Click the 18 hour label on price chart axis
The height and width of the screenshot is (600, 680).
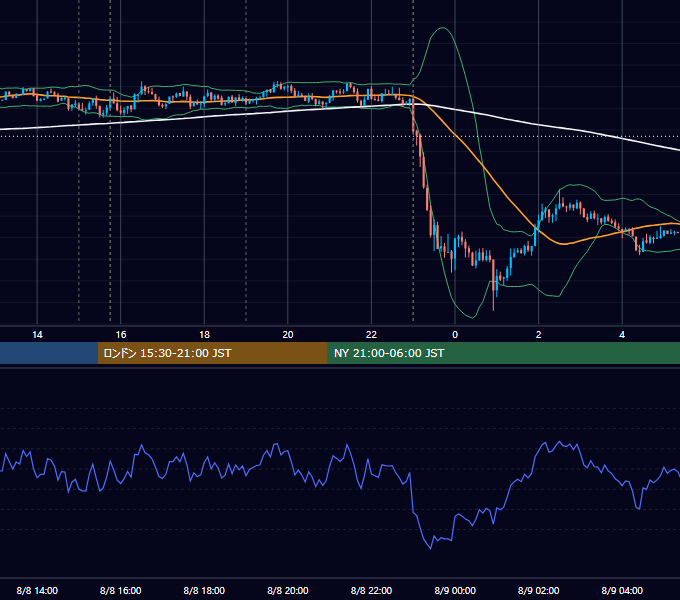(204, 335)
